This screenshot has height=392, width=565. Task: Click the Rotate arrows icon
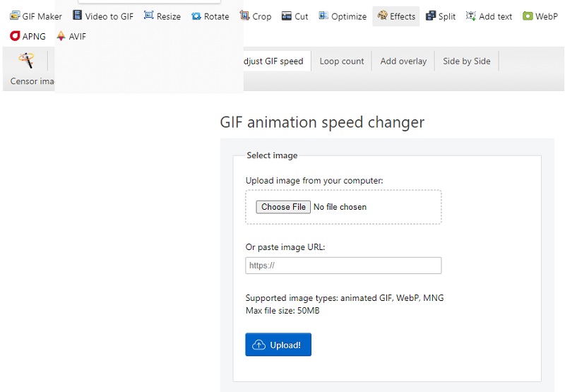(x=196, y=16)
